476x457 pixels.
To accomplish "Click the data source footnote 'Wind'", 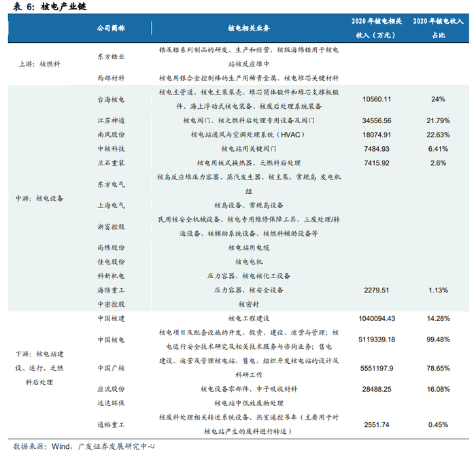I will [61, 446].
